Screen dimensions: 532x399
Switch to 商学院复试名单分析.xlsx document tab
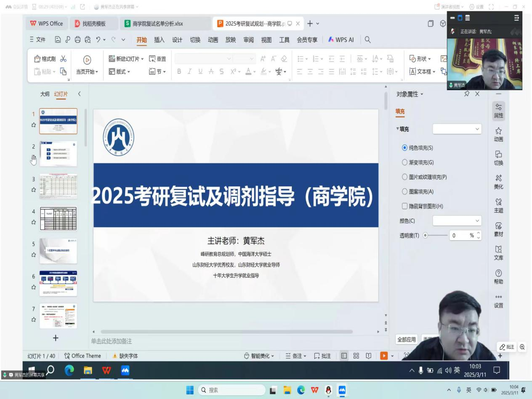(x=166, y=24)
